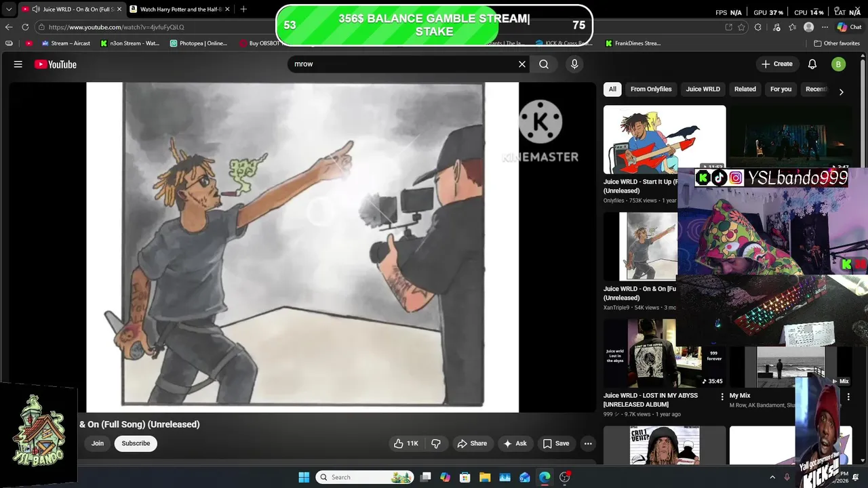Open the browser profile avatar
This screenshot has height=488, width=868.
[808, 27]
